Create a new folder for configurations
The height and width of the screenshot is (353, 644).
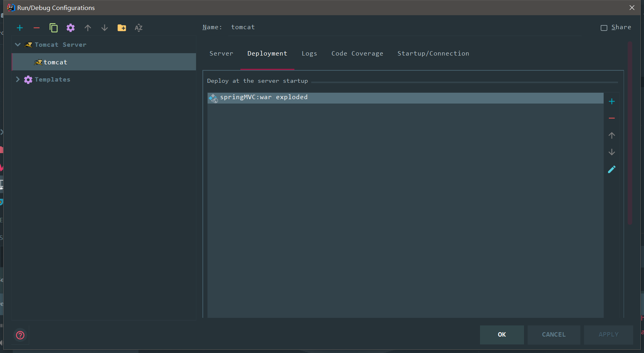122,28
